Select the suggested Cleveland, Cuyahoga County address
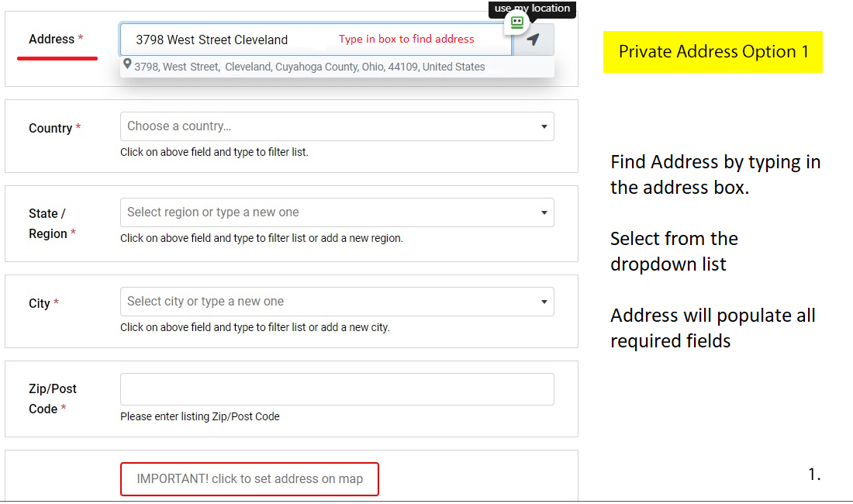 pyautogui.click(x=309, y=67)
